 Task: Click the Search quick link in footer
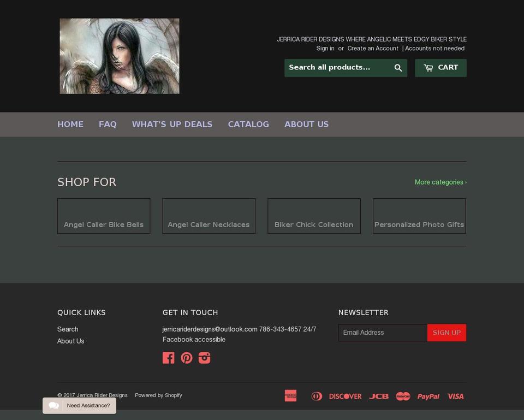pos(68,329)
